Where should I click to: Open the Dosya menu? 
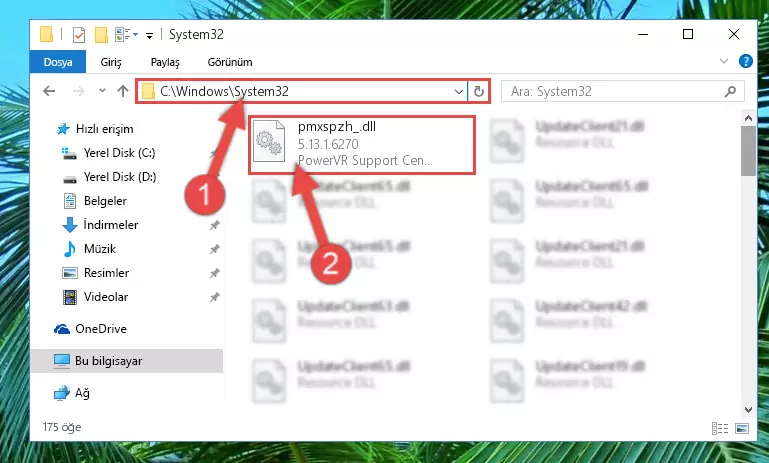pyautogui.click(x=58, y=62)
